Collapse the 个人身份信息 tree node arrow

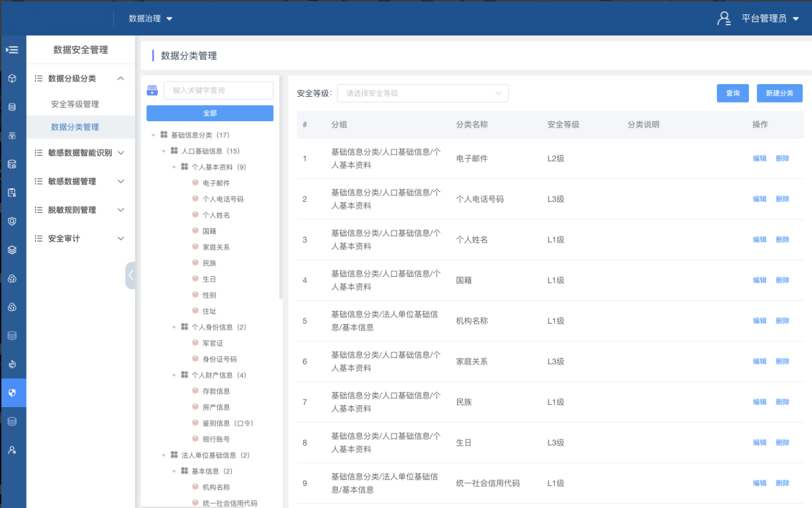pyautogui.click(x=174, y=327)
